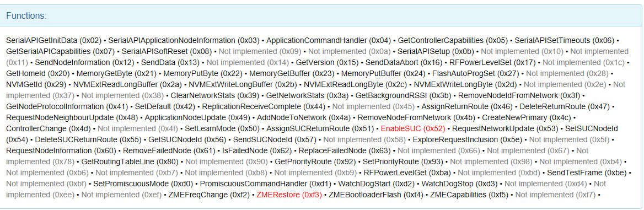Viewport: 644px width, 210px height.
Task: Click SerialAPISoftReset (0x08) function
Action: pos(167,51)
